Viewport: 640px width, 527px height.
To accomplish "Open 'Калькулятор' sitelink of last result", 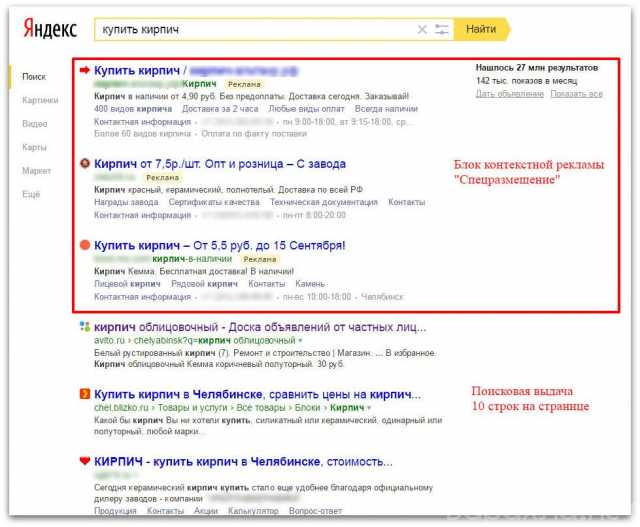I will point(253,511).
